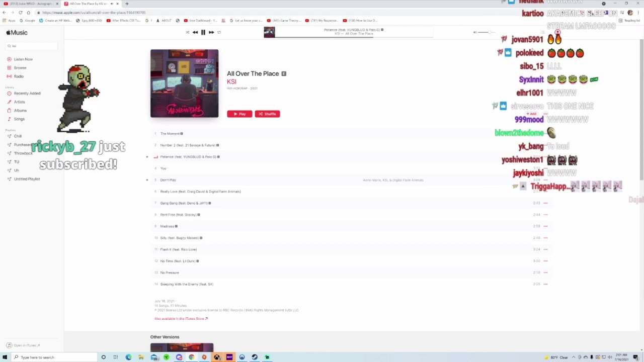This screenshot has width=644, height=362.
Task: Toggle repeat mode in the player
Action: [x=219, y=32]
